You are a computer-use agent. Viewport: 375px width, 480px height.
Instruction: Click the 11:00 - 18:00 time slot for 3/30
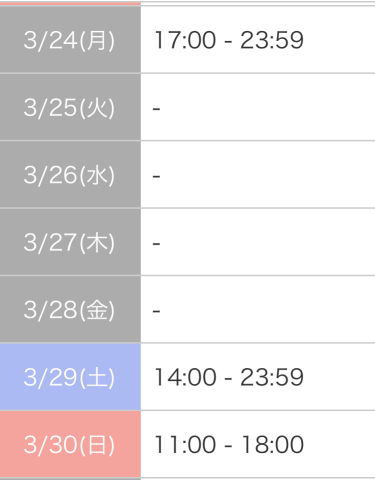coord(229,445)
